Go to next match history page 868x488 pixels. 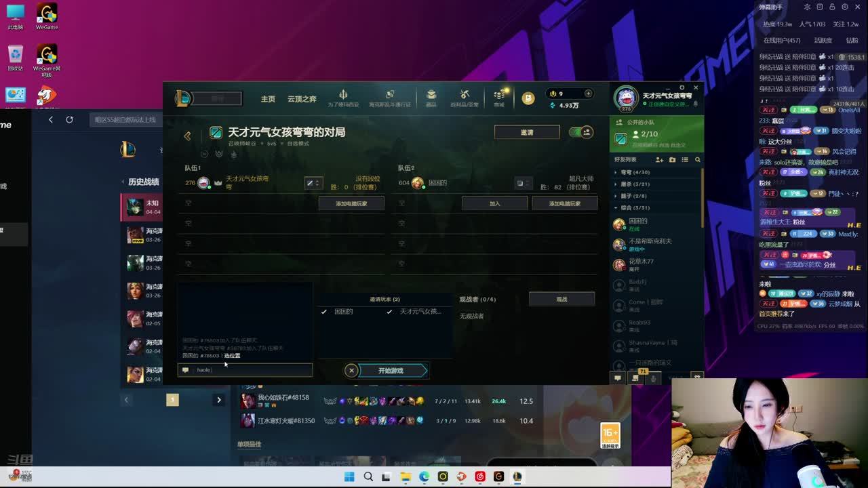(218, 400)
